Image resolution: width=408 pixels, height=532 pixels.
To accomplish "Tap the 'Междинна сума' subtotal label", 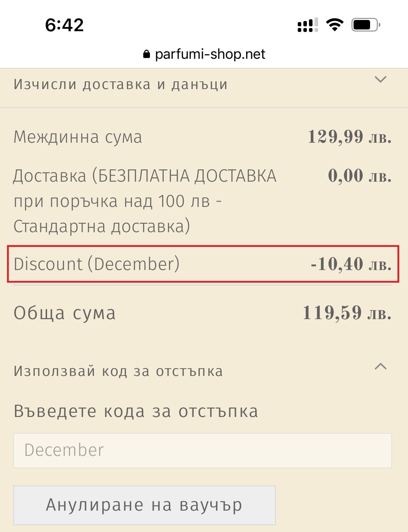I will pos(78,137).
